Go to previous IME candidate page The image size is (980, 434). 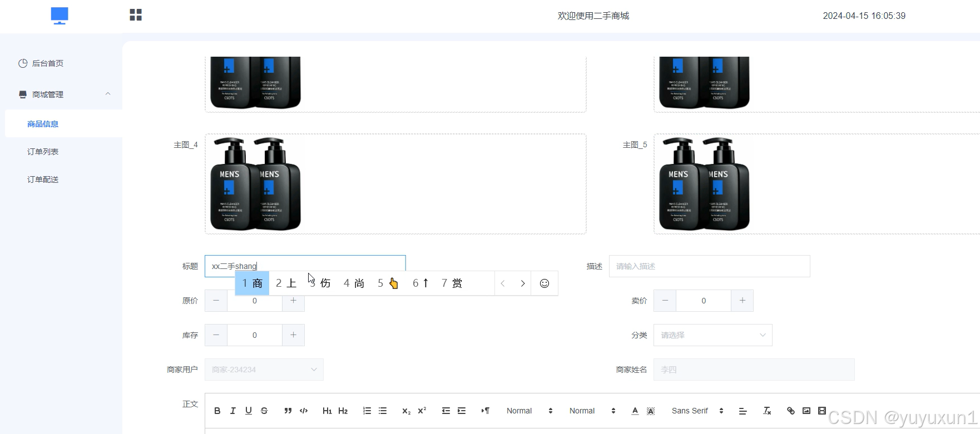point(503,283)
